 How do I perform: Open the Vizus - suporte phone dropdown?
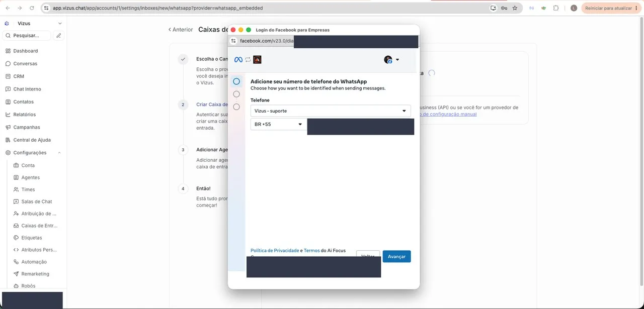(331, 111)
